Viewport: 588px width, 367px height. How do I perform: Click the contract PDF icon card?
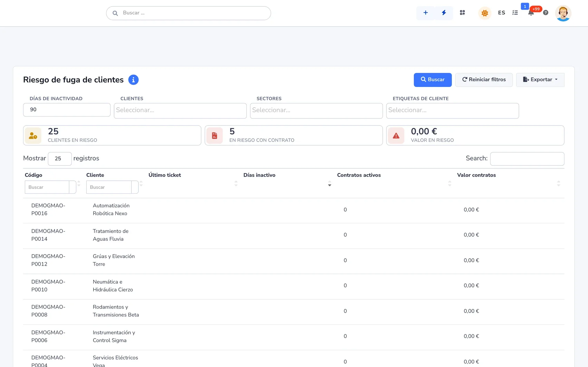[215, 135]
